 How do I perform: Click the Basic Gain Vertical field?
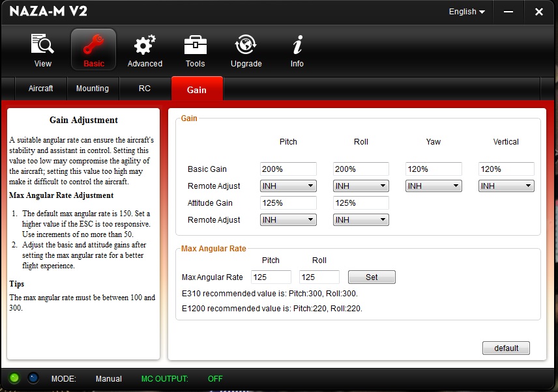[x=506, y=169]
